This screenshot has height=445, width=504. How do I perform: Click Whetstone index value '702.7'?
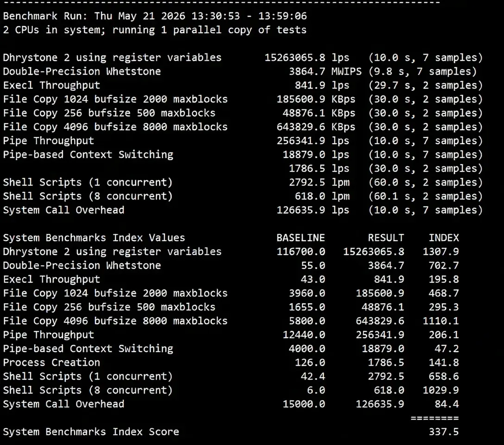[444, 265]
